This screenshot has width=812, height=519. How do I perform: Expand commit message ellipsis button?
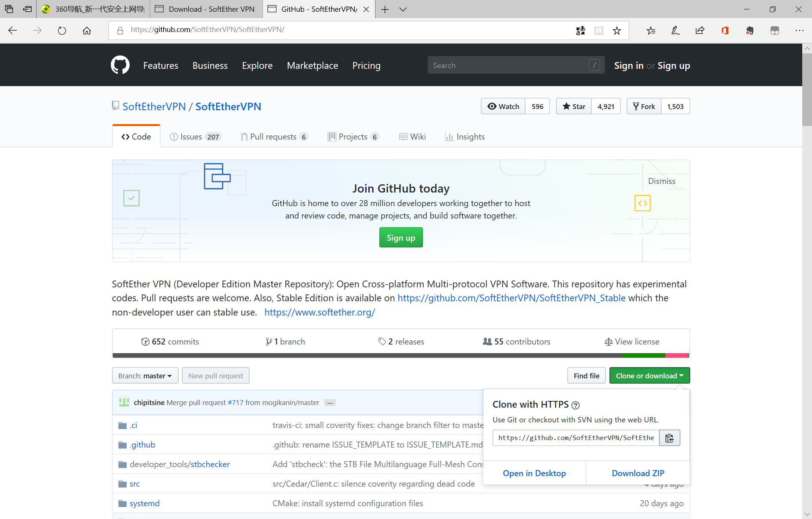pos(330,403)
